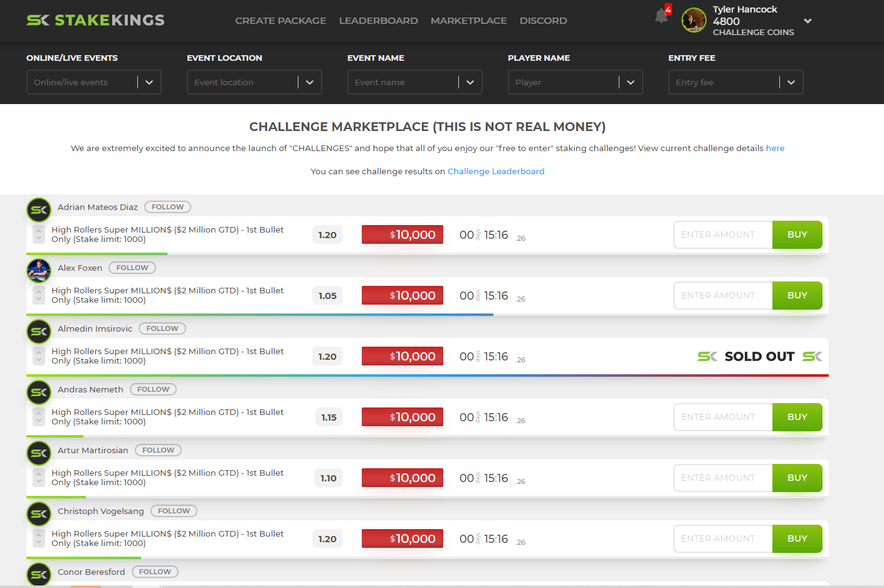
Task: Follow Artur Martirosian
Action: 158,450
